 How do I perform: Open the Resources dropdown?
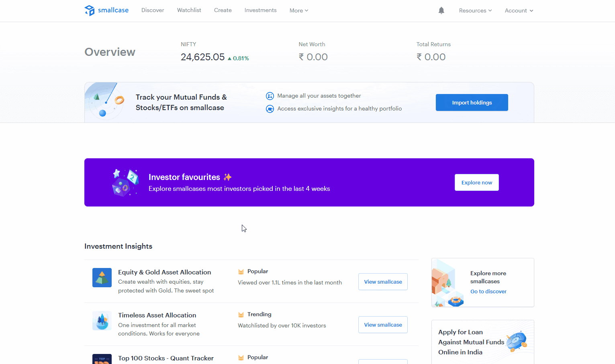pos(475,10)
